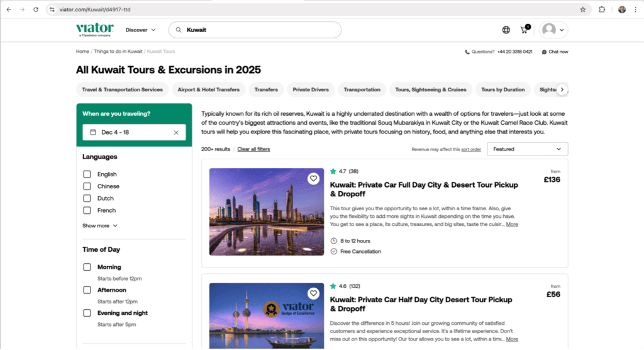Expand More on Half Day tour description
Screen dimensions: 644x350
[512, 339]
